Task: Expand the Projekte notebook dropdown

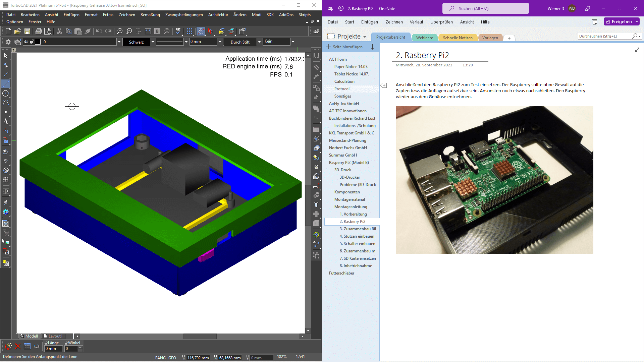Action: pos(365,37)
